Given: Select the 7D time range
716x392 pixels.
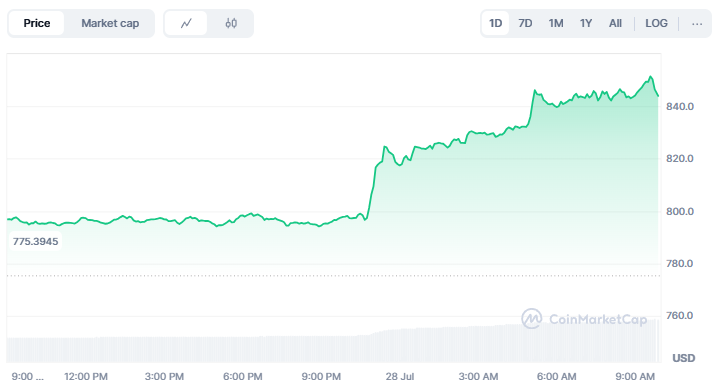Looking at the screenshot, I should click(x=525, y=23).
